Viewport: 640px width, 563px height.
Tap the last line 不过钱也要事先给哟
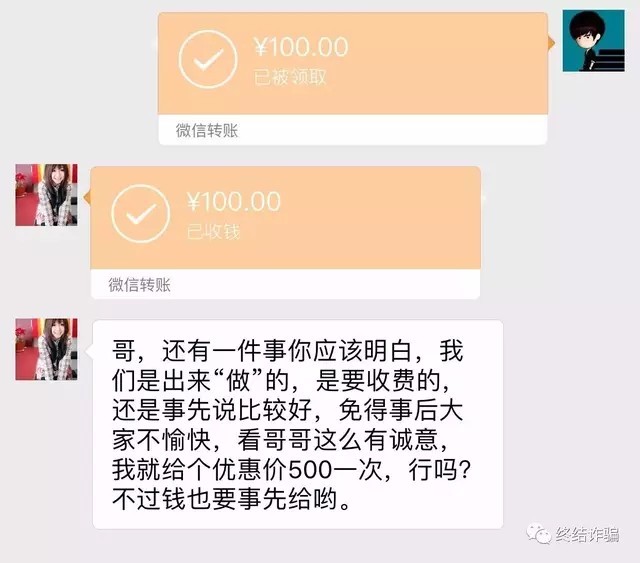coord(231,499)
